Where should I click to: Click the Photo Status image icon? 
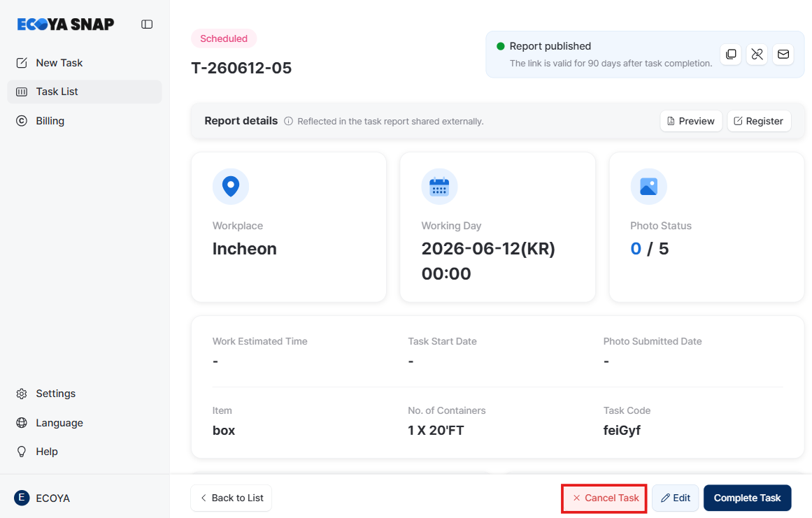pyautogui.click(x=648, y=186)
